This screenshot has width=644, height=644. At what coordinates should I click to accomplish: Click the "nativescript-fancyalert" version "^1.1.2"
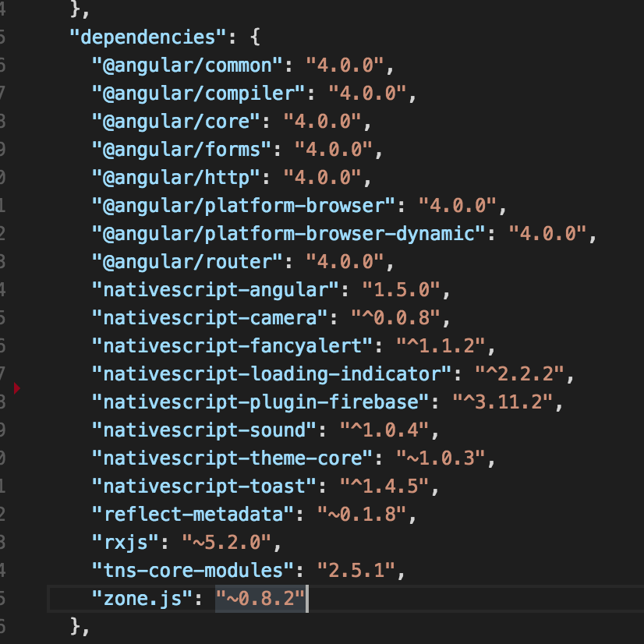[x=441, y=345]
